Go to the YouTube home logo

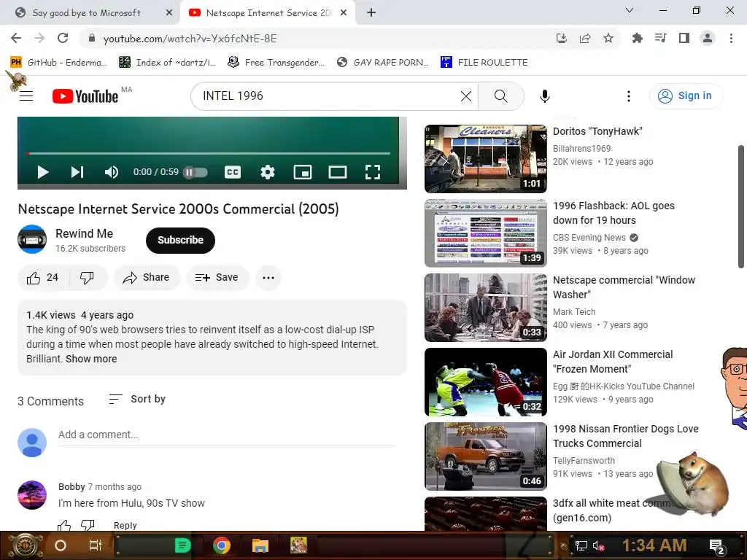[x=85, y=96]
